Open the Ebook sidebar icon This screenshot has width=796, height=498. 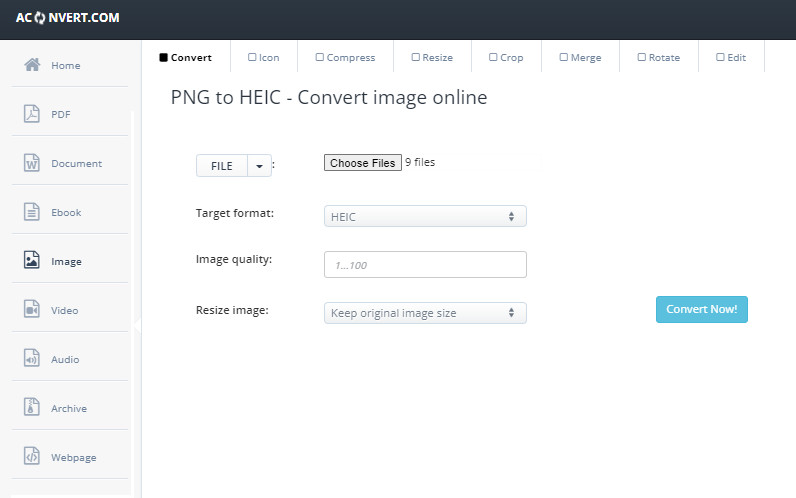[x=32, y=212]
